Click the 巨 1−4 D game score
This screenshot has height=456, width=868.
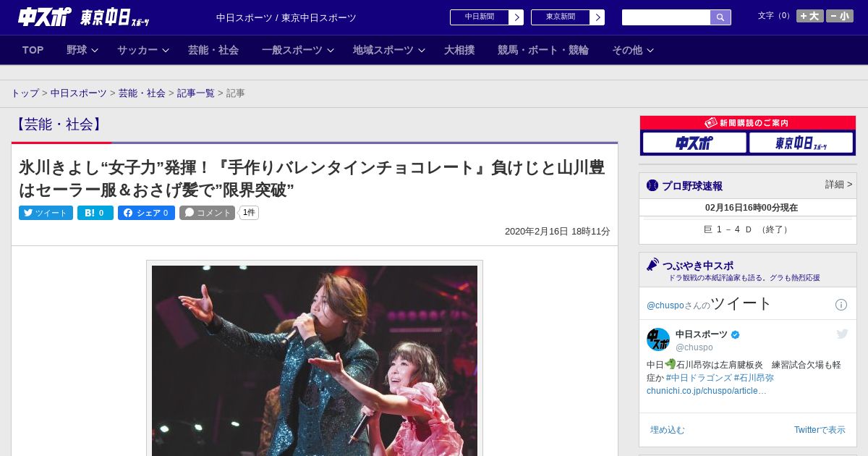(x=747, y=229)
